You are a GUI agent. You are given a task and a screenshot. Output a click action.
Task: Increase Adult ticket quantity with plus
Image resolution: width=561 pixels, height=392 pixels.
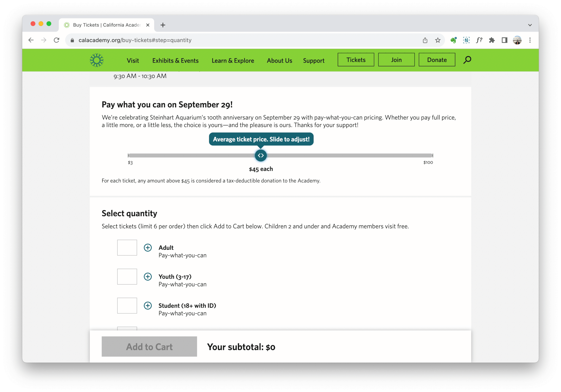point(148,247)
